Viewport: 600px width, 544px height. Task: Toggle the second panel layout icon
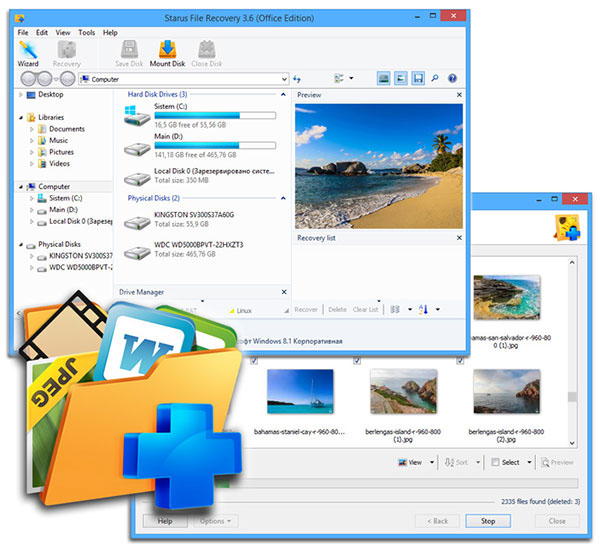pyautogui.click(x=401, y=78)
